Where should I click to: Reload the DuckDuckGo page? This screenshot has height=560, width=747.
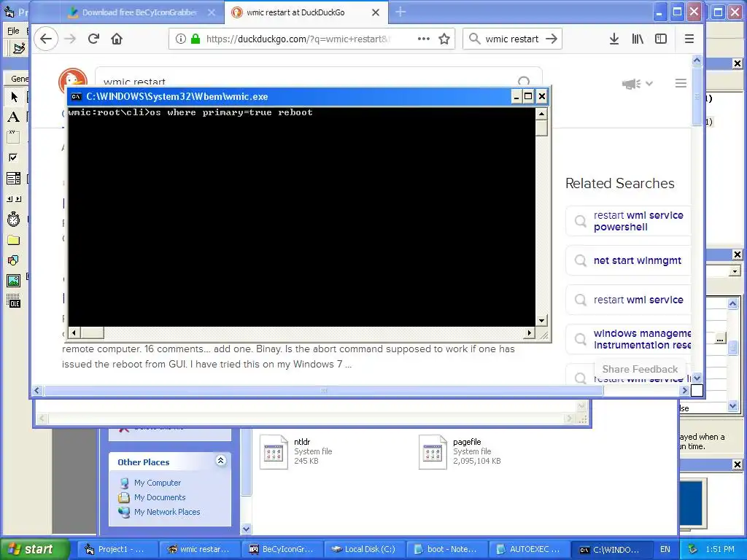pyautogui.click(x=93, y=39)
